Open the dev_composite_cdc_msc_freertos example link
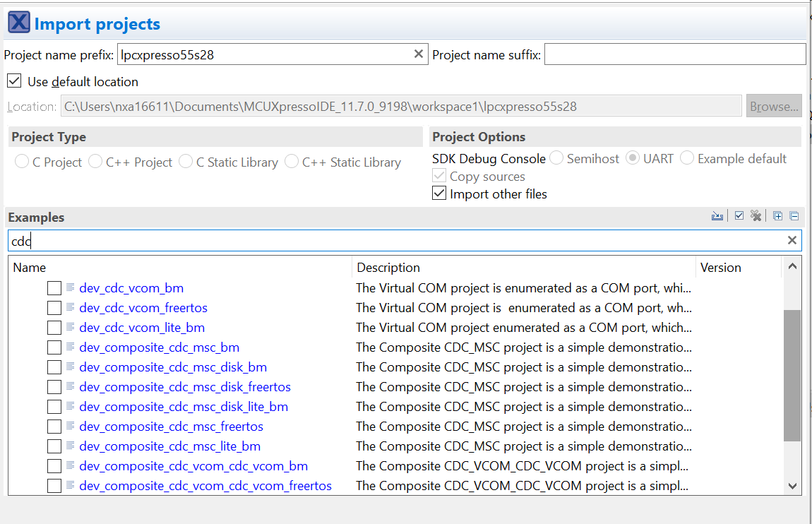Viewport: 812px width, 524px height. click(169, 426)
